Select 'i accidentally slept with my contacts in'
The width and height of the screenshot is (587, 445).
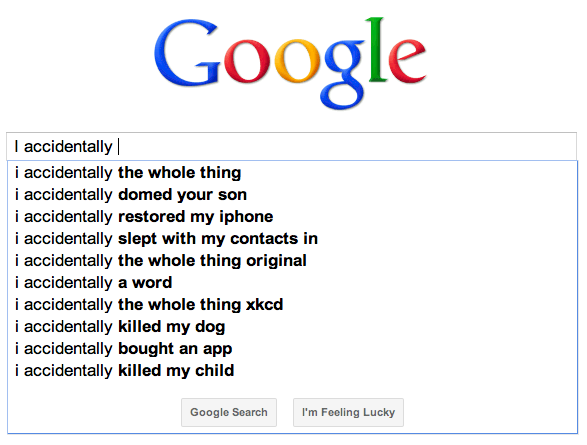pos(292,239)
